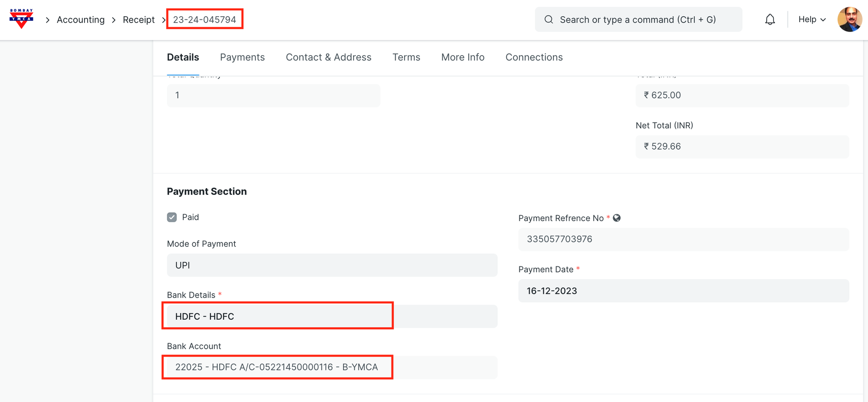
Task: Open the notifications bell
Action: [x=770, y=19]
